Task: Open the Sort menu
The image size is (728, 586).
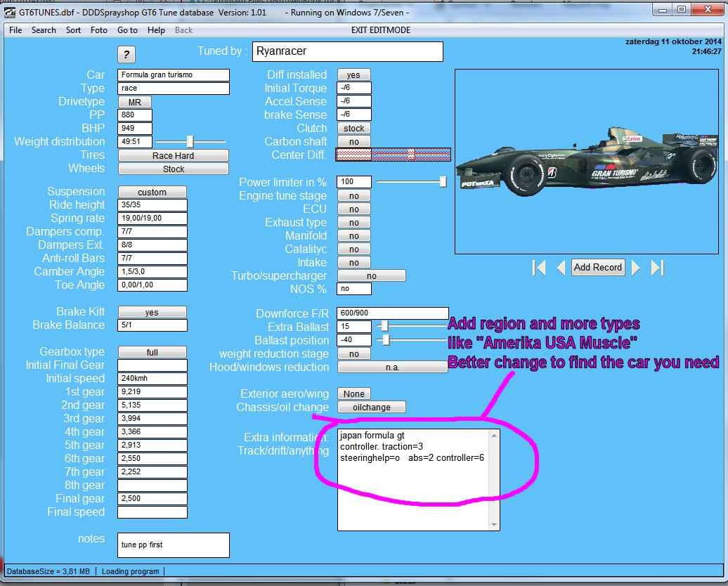Action: [x=73, y=30]
